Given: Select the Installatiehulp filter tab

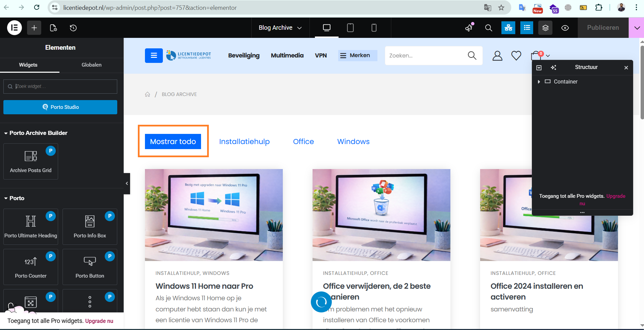Looking at the screenshot, I should [244, 142].
